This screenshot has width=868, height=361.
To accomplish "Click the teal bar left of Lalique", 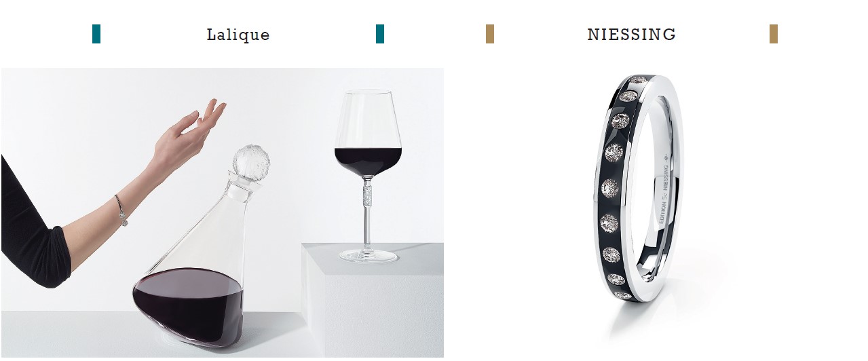I will 96,34.
